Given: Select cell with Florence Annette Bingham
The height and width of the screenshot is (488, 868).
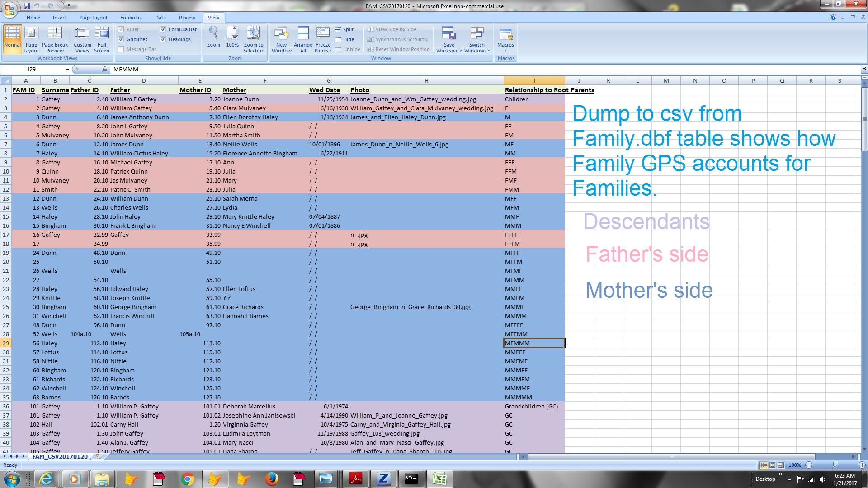Looking at the screenshot, I should tap(264, 153).
